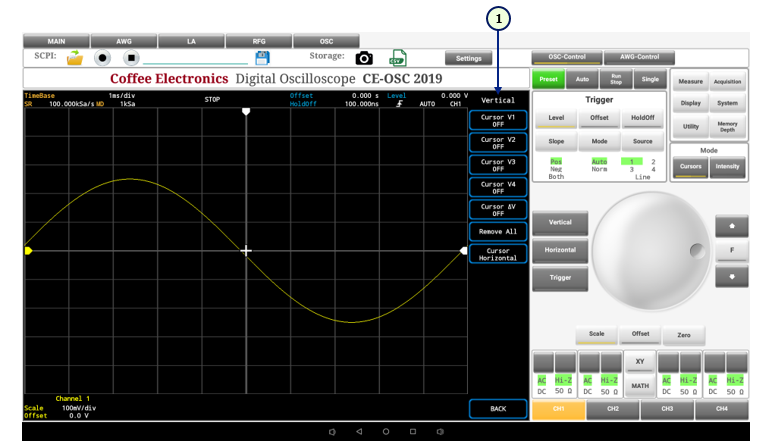Viewport: 769px width, 445px height.
Task: Open the Trigger Mode selector
Action: (x=599, y=141)
